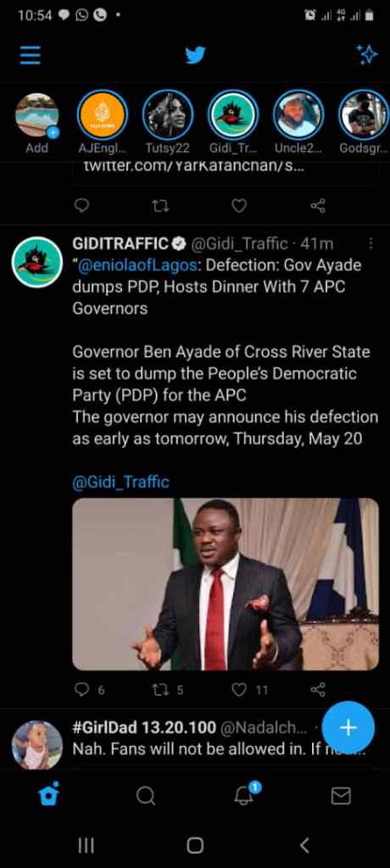Reply to the GIDITRAFFIC tweet
This screenshot has width=390, height=868.
click(x=82, y=690)
